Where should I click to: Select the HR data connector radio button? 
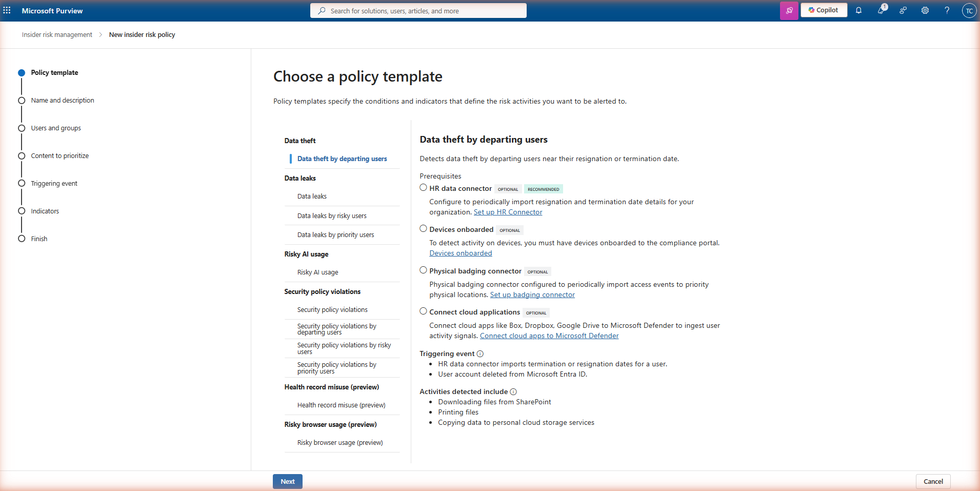pos(423,187)
